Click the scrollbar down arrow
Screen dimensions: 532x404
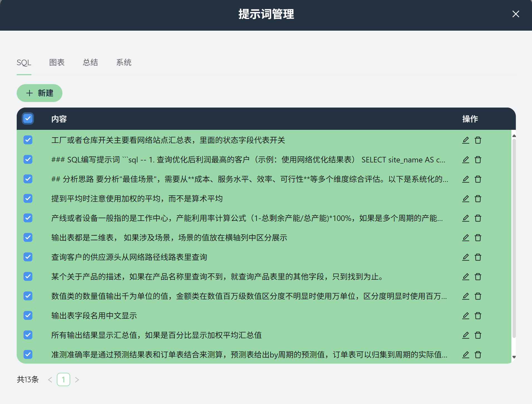[x=514, y=357]
